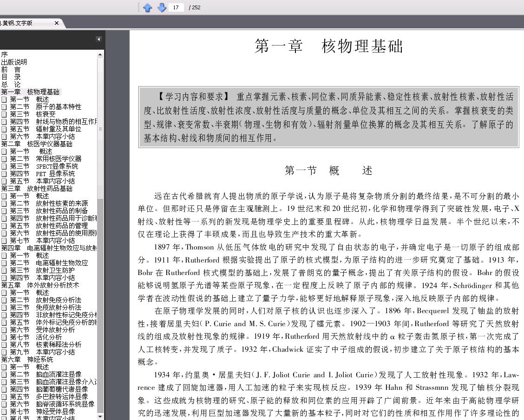This screenshot has height=420, width=524.
Task: Select bookmark 第三章 放射性药品基础
Action: [37, 189]
